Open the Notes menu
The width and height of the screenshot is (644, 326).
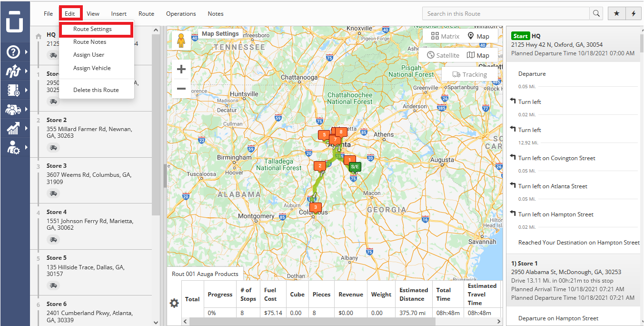[x=216, y=14]
